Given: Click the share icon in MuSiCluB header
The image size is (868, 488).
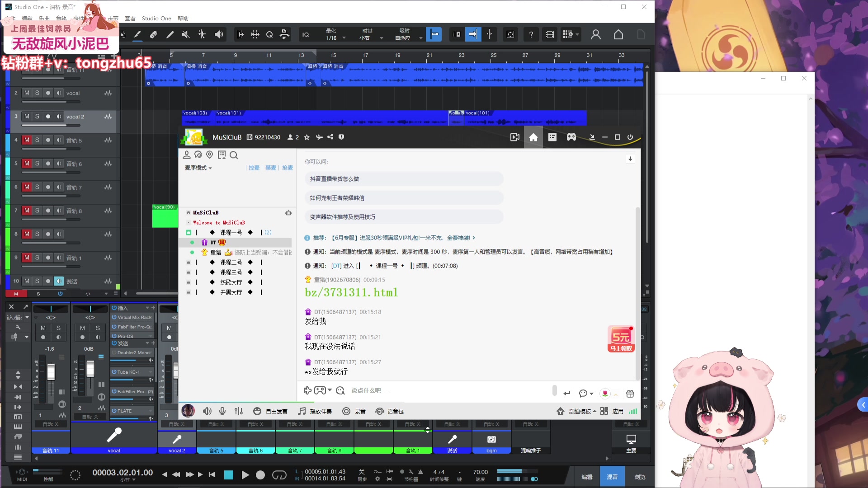Looking at the screenshot, I should (330, 137).
